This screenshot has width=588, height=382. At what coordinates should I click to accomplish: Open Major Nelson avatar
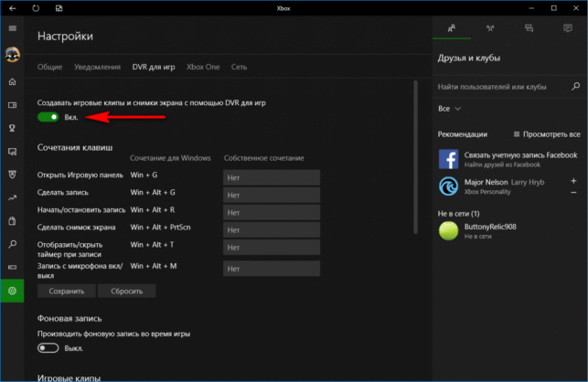(x=448, y=186)
